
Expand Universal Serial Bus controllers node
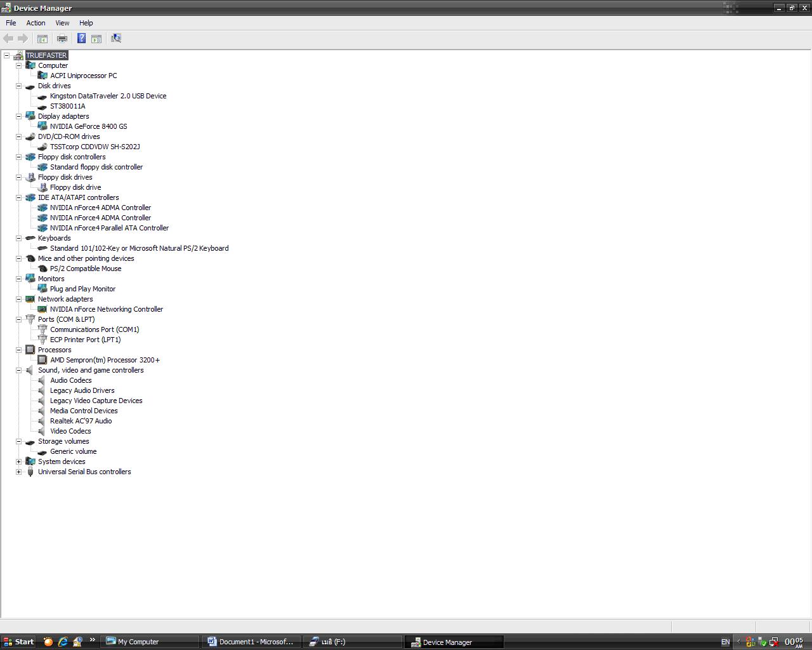coord(19,472)
